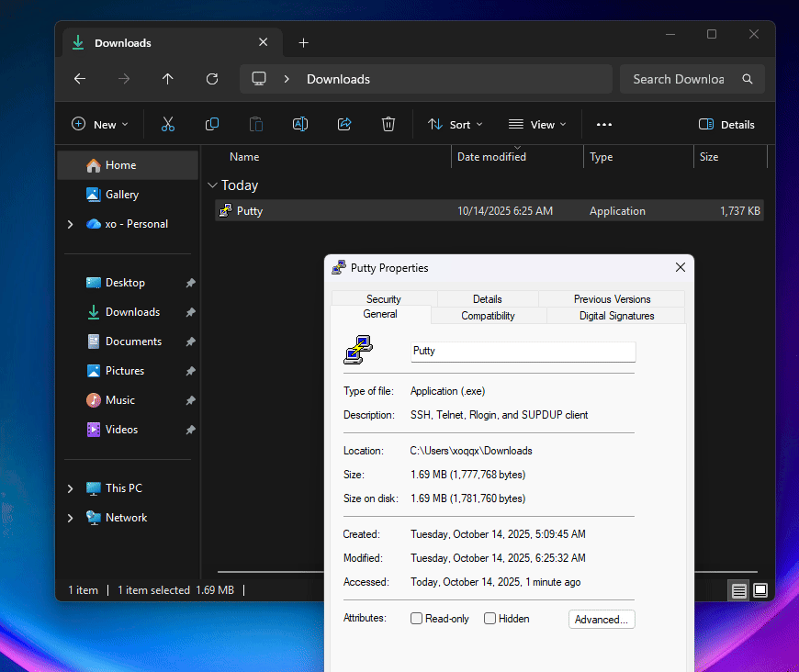The height and width of the screenshot is (672, 799).
Task: Click the Copy icon in toolbar
Action: coord(212,124)
